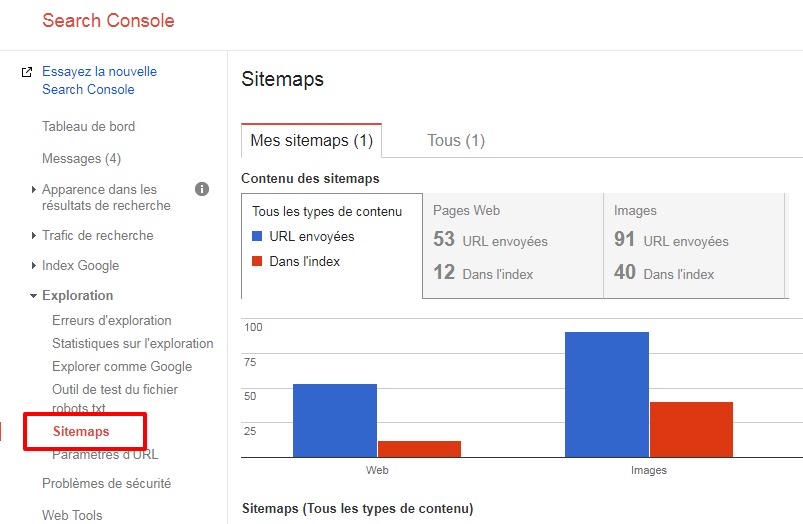Open the Search Console logo link
Image resolution: width=803 pixels, height=524 pixels.
click(x=108, y=20)
